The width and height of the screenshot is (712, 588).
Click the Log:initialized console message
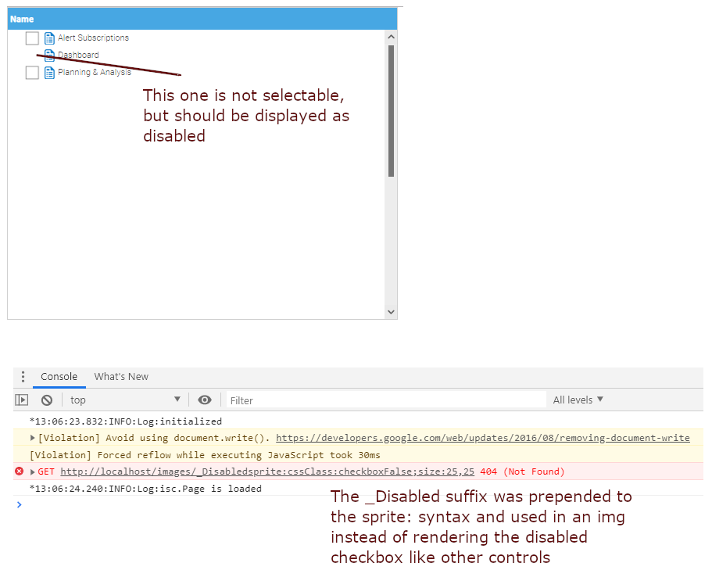click(x=126, y=421)
